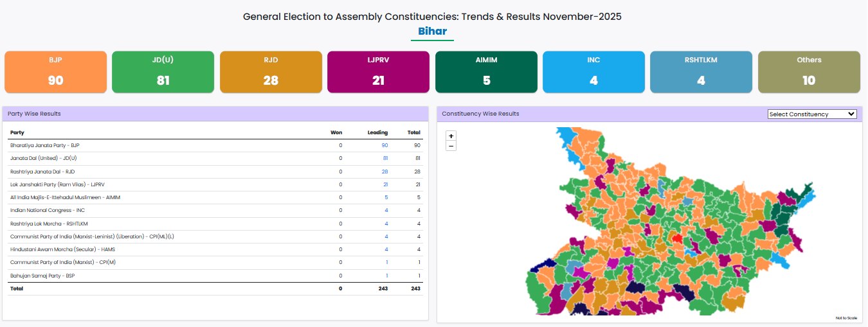
Task: Click RJD leading count 28 link
Action: point(384,172)
